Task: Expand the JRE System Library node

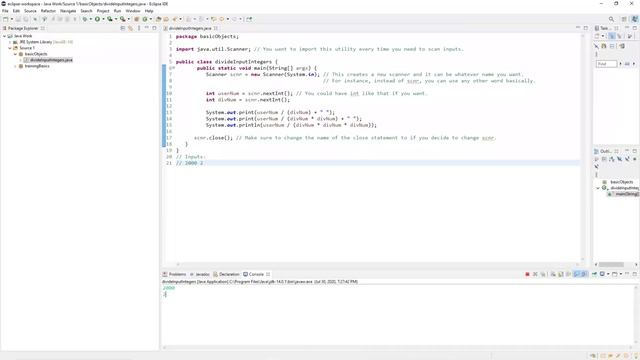Action: (10, 42)
